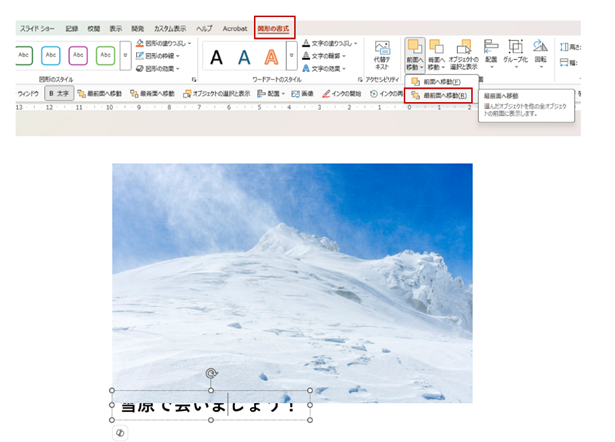Open the カスタム表示 tab
This screenshot has width=615, height=442.
[x=170, y=29]
